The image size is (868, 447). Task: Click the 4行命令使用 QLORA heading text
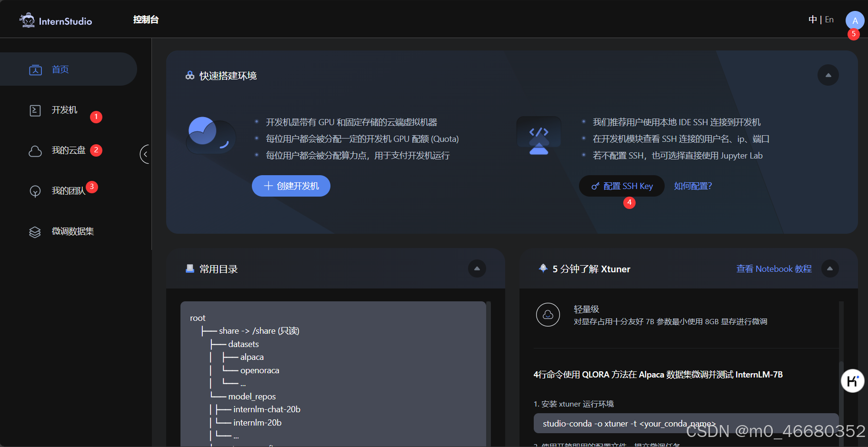pyautogui.click(x=658, y=375)
